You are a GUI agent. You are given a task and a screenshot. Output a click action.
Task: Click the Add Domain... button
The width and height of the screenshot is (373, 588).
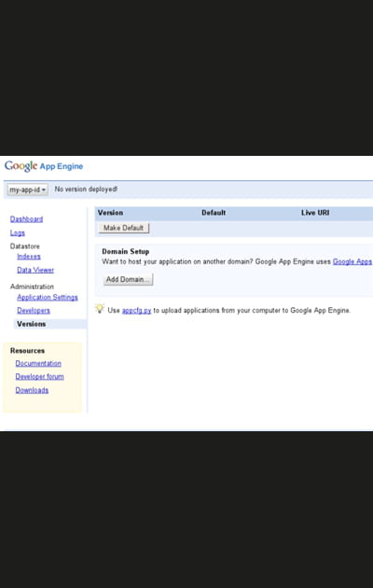(x=128, y=279)
